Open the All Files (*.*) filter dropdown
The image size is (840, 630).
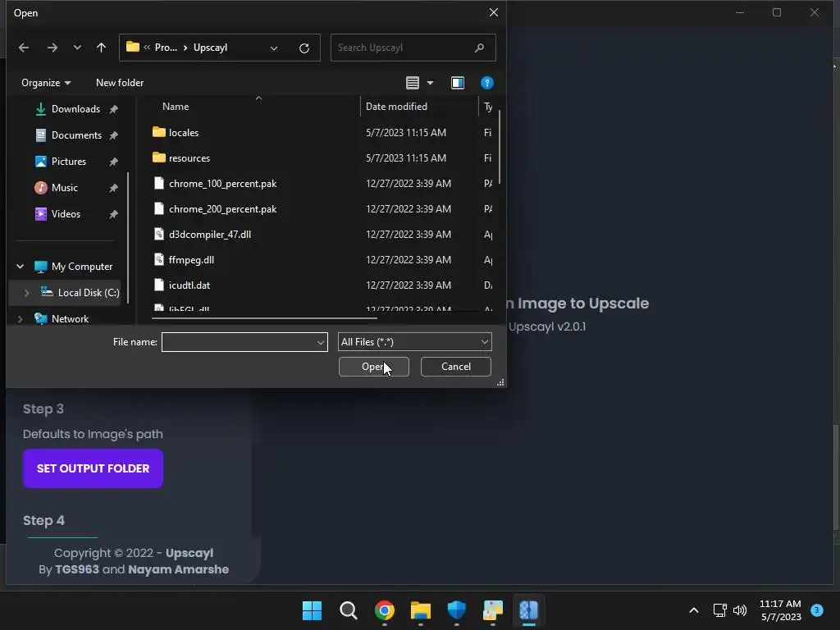pos(414,342)
